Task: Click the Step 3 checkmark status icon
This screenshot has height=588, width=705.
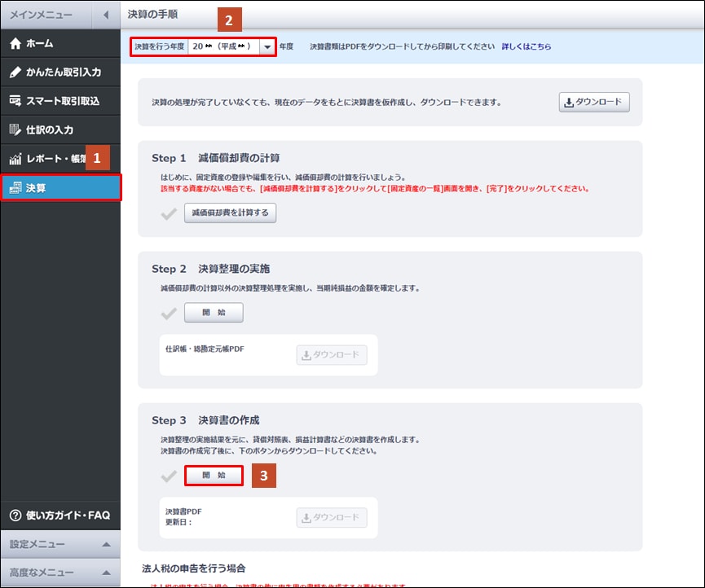Action: click(169, 475)
